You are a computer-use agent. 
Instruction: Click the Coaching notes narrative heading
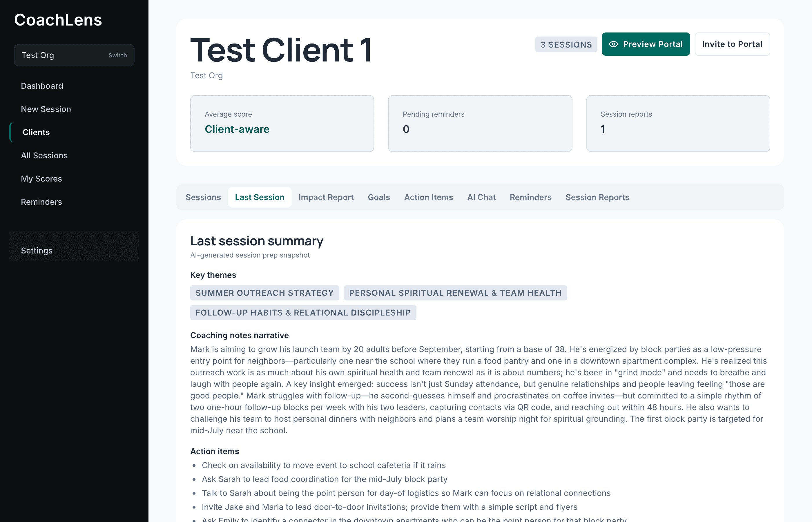239,335
